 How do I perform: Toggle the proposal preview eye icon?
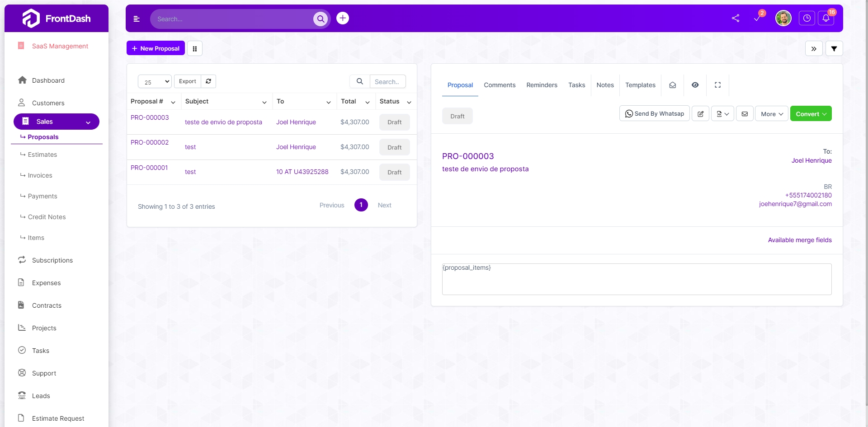click(x=695, y=85)
